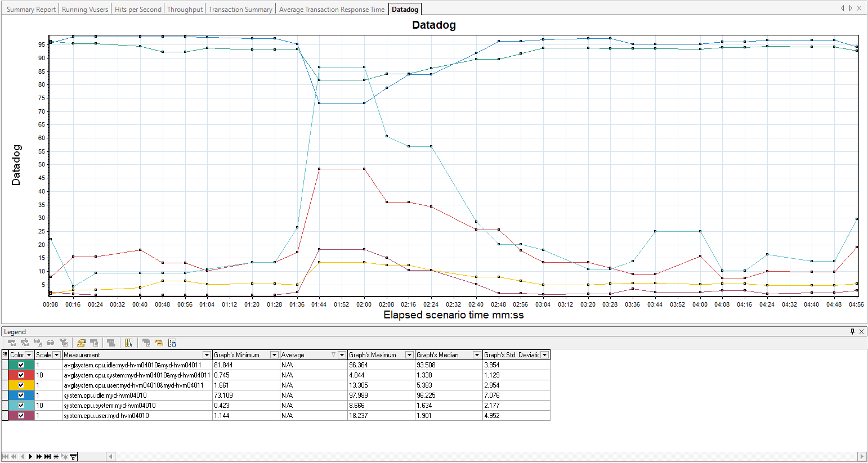Toggle the system.cpu.user:myd-hvm04010 checkbox

[x=21, y=416]
